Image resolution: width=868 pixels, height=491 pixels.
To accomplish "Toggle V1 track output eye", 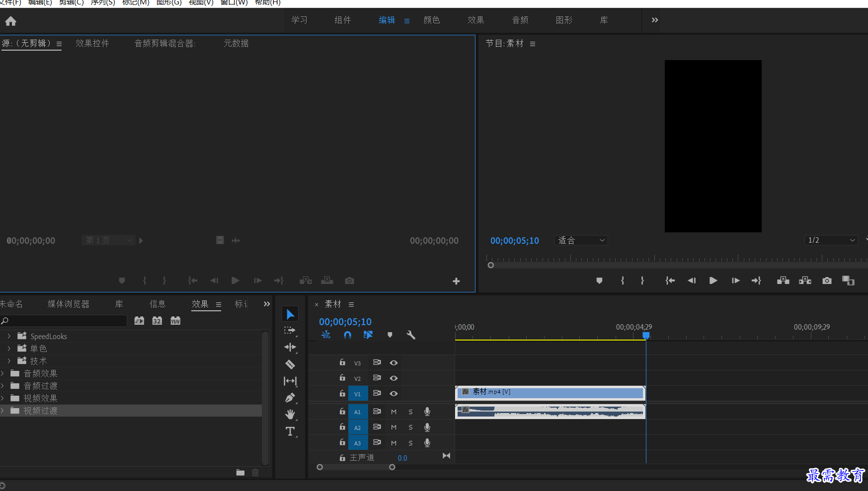I will tap(394, 394).
